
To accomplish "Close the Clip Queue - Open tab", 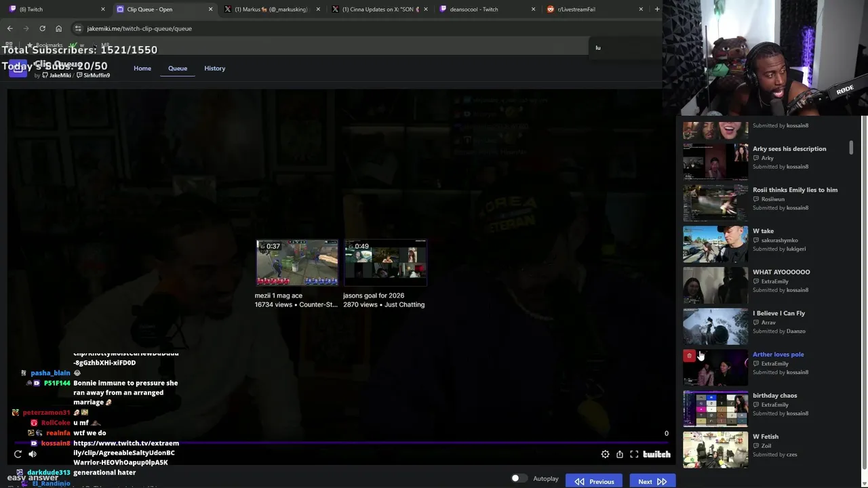I will [210, 9].
